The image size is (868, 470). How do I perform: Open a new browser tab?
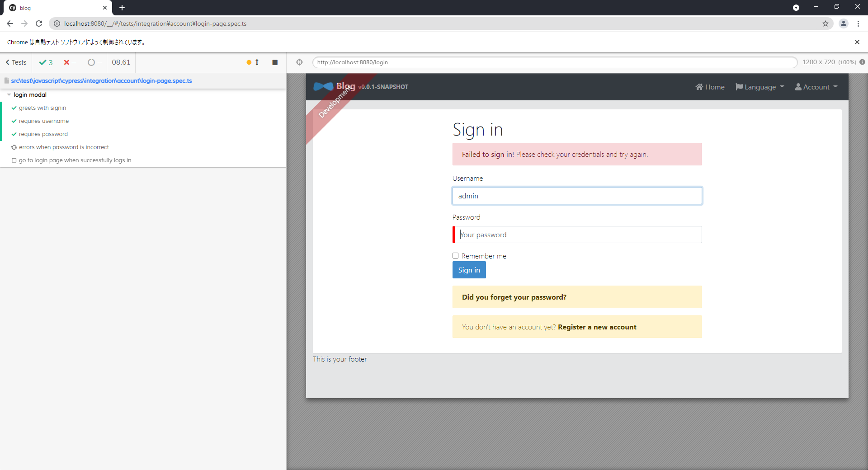122,8
